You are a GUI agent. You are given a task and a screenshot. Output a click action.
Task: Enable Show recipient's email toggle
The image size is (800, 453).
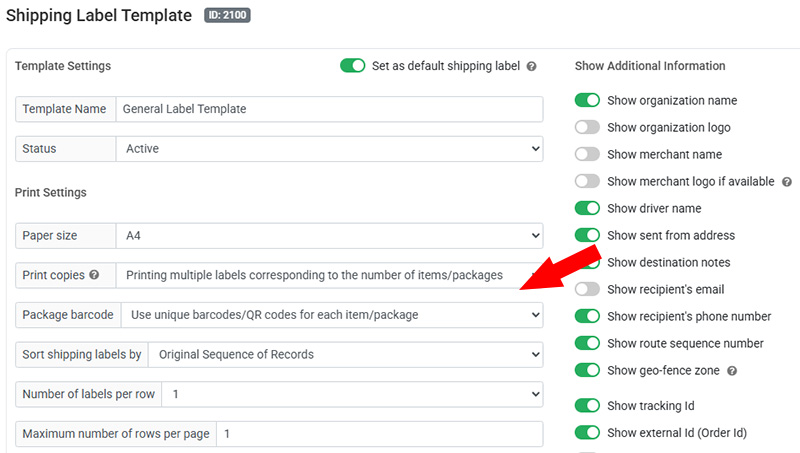pyautogui.click(x=587, y=290)
